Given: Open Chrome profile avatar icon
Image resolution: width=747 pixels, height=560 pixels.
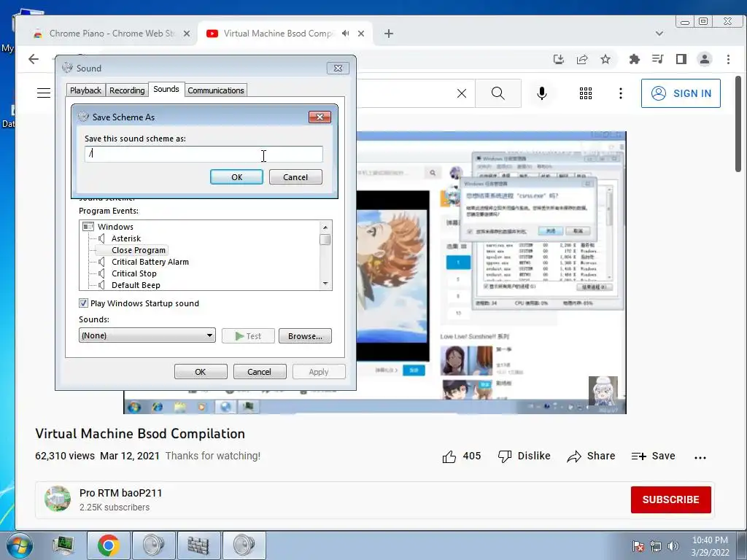Looking at the screenshot, I should (x=704, y=59).
